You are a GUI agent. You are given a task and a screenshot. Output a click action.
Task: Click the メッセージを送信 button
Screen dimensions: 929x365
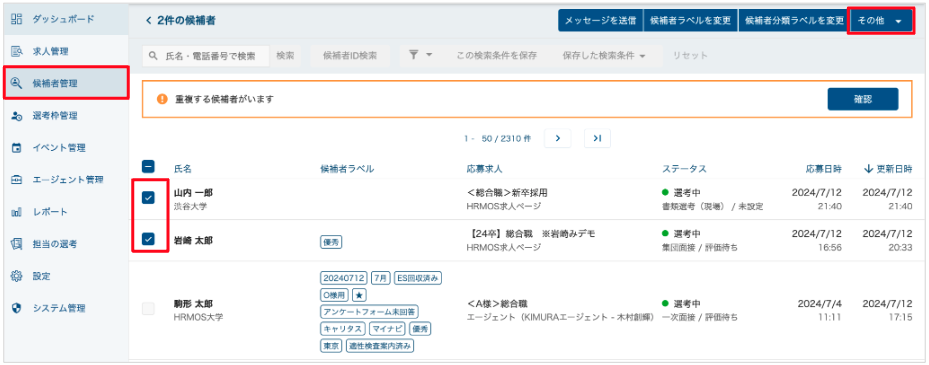(600, 21)
